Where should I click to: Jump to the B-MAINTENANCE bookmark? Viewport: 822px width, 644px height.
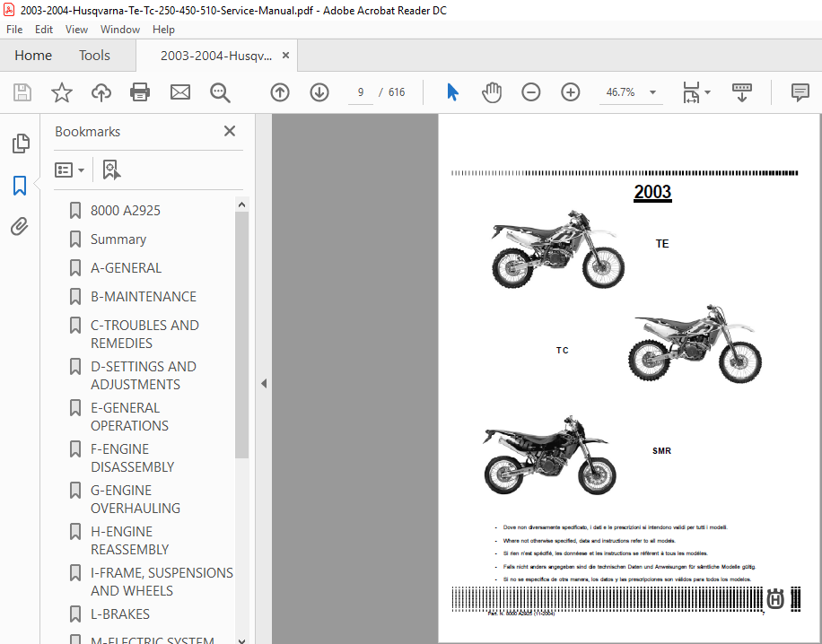click(x=143, y=297)
